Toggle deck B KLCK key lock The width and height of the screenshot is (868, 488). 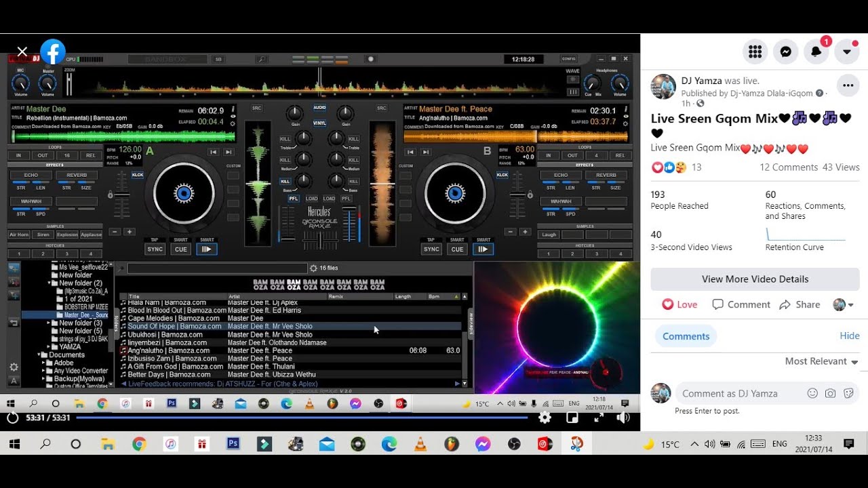(502, 175)
